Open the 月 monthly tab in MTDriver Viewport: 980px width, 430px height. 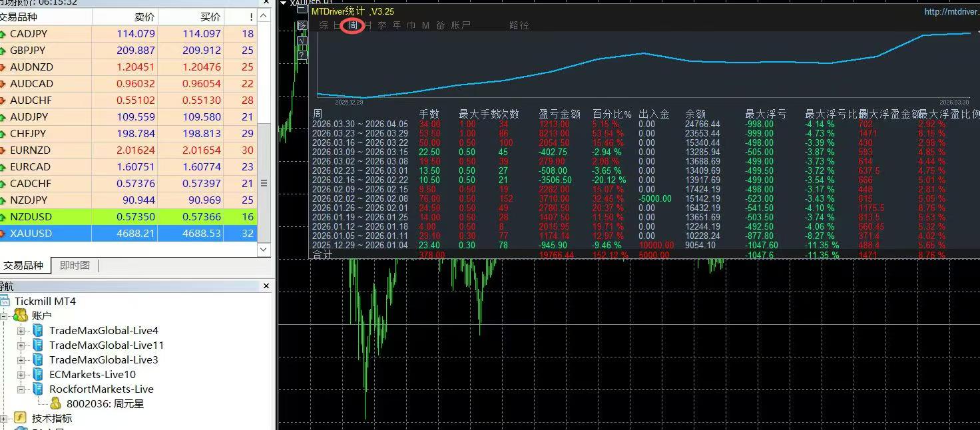pyautogui.click(x=367, y=26)
